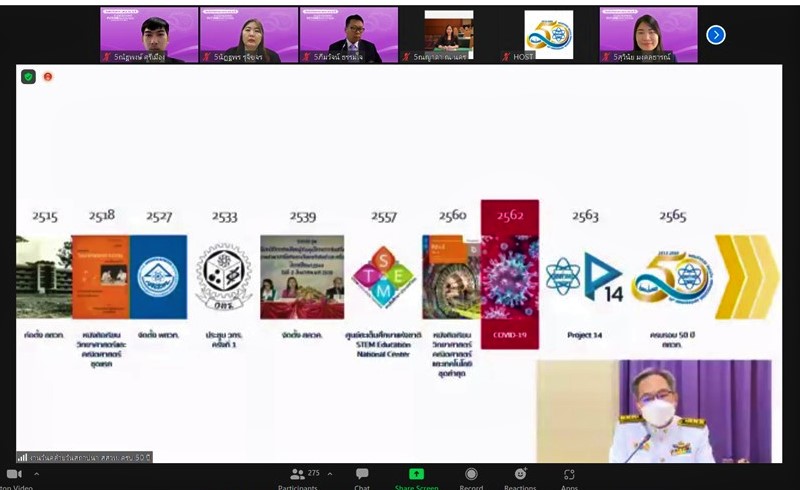The height and width of the screenshot is (490, 800).
Task: Click the year label 2560
Action: (x=453, y=215)
